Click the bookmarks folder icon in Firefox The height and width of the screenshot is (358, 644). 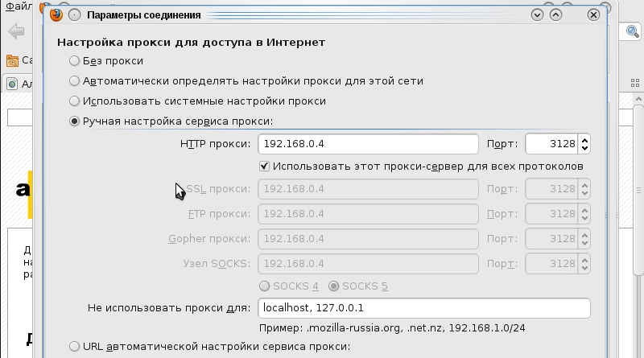[12, 61]
